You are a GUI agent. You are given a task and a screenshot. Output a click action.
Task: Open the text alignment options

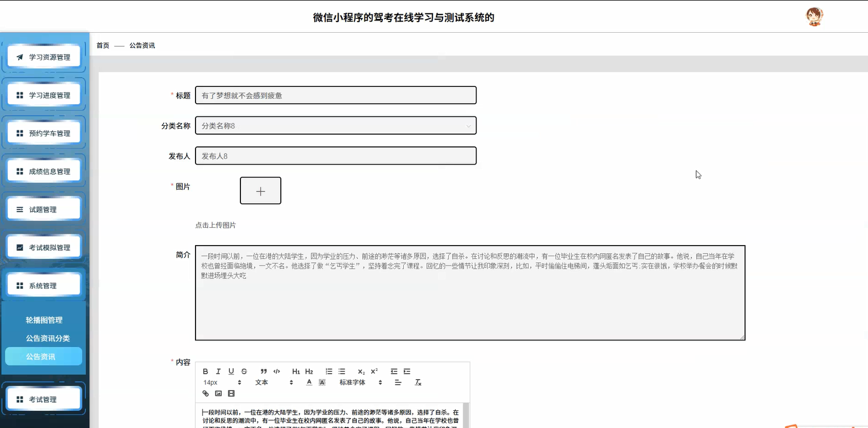click(x=398, y=383)
